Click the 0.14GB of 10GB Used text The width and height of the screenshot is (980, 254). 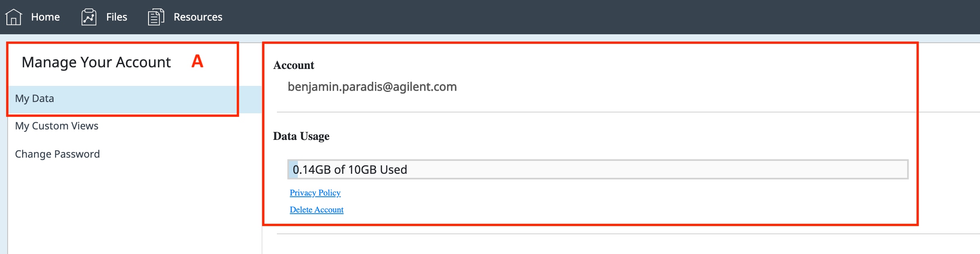coord(350,170)
